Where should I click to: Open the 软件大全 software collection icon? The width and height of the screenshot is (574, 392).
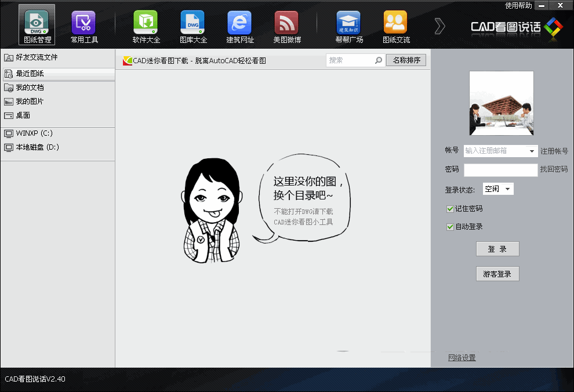(146, 23)
